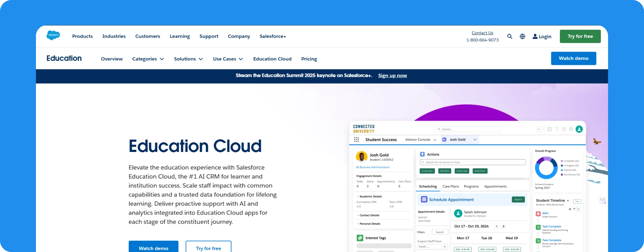
Task: Open the globe language selector
Action: [x=523, y=36]
